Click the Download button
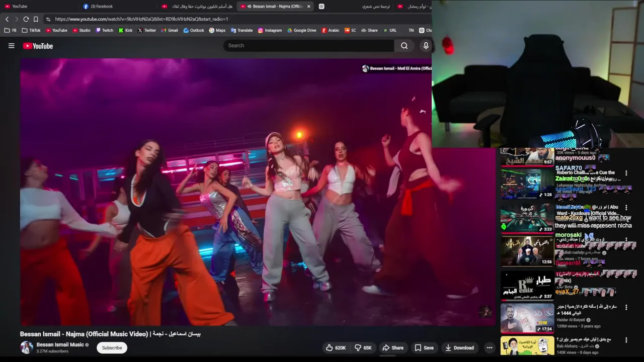The height and width of the screenshot is (362, 644). (459, 347)
